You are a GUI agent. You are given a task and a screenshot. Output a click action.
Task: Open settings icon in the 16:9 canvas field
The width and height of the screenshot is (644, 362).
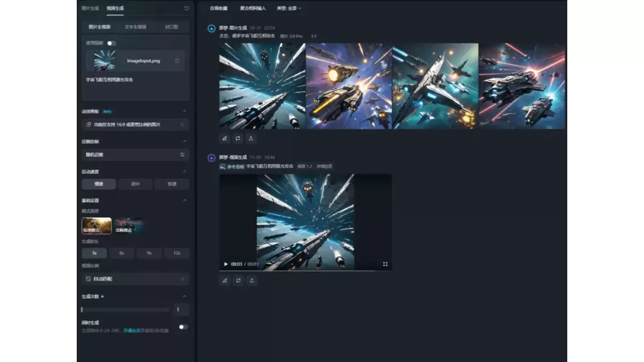182,124
